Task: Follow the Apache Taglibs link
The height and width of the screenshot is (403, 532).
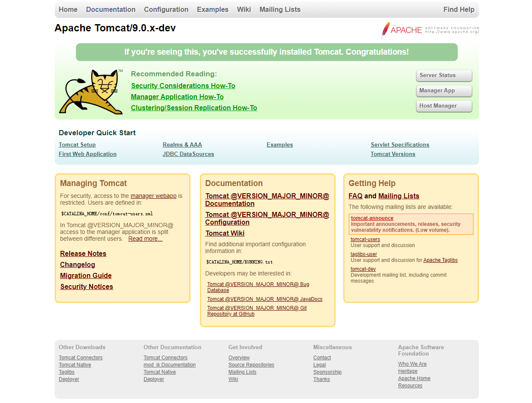Action: pyautogui.click(x=440, y=260)
